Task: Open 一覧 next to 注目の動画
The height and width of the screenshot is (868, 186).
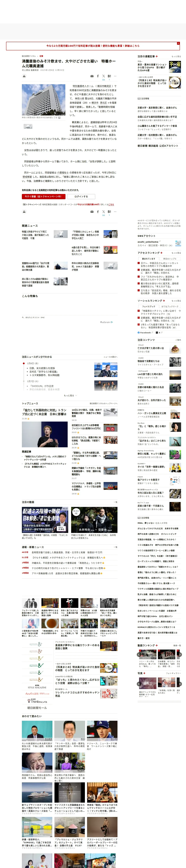Action: (x=115, y=502)
